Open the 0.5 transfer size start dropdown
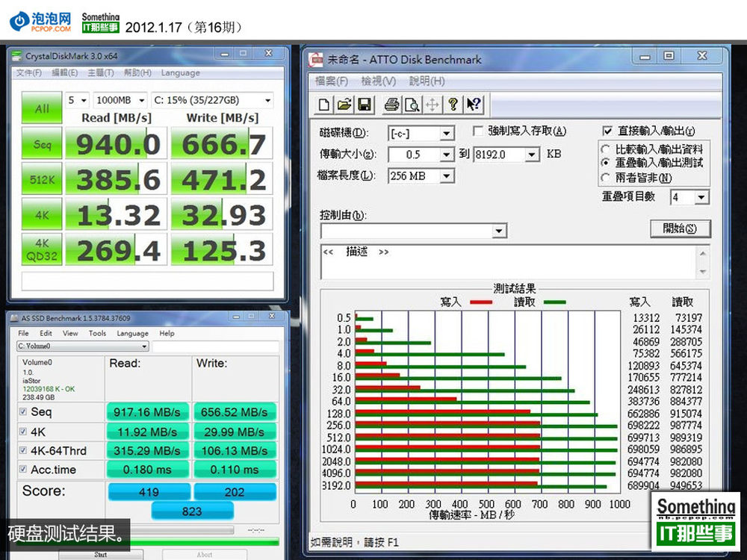This screenshot has height=560, width=747. click(x=447, y=155)
